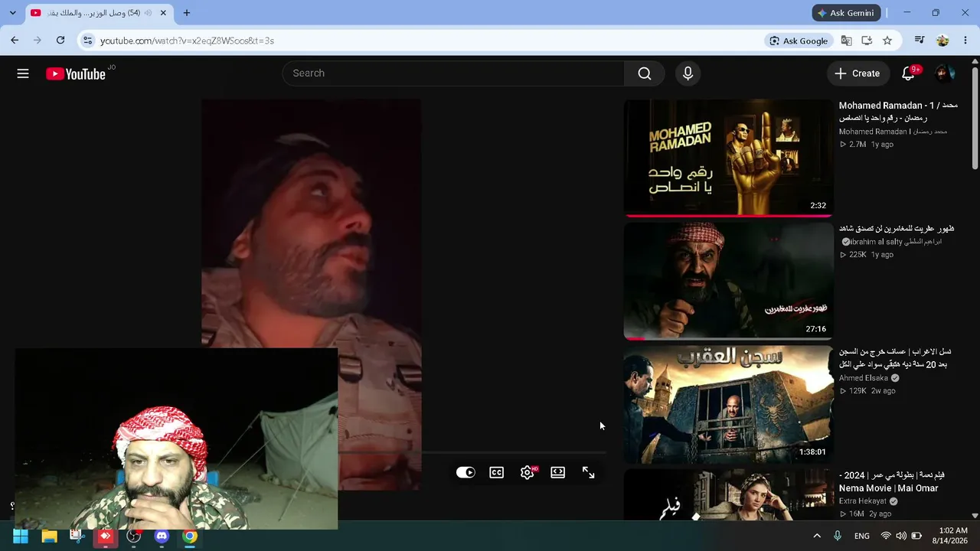The height and width of the screenshot is (551, 980).
Task: Expand the Create menu on YouTube
Action: [x=857, y=73]
